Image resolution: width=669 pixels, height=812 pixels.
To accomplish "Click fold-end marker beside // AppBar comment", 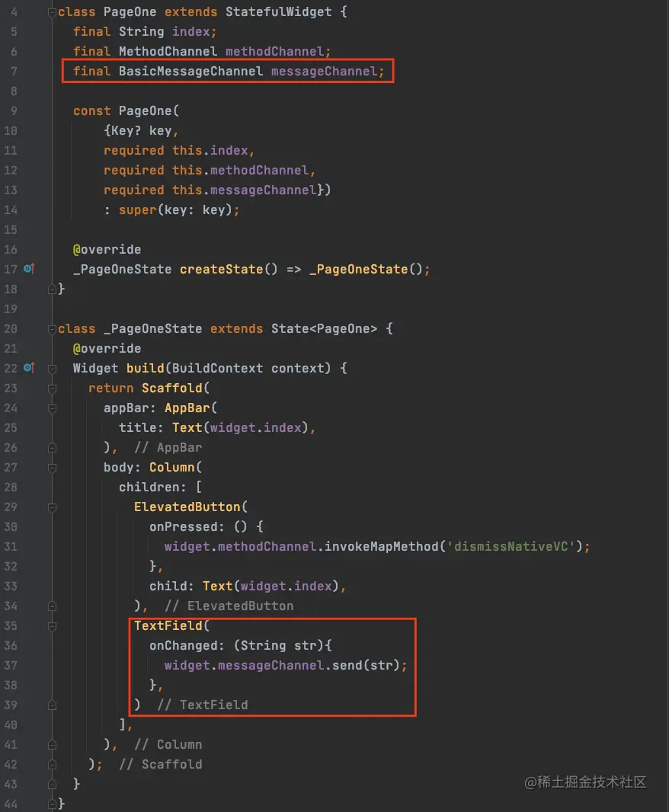I will point(52,447).
